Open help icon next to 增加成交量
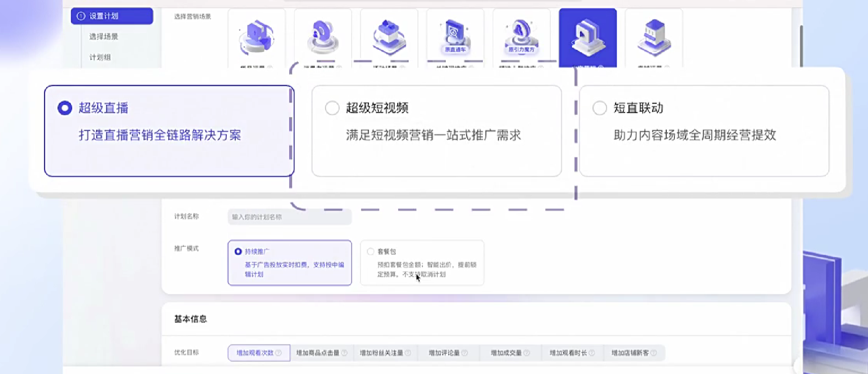The image size is (868, 374). (526, 353)
